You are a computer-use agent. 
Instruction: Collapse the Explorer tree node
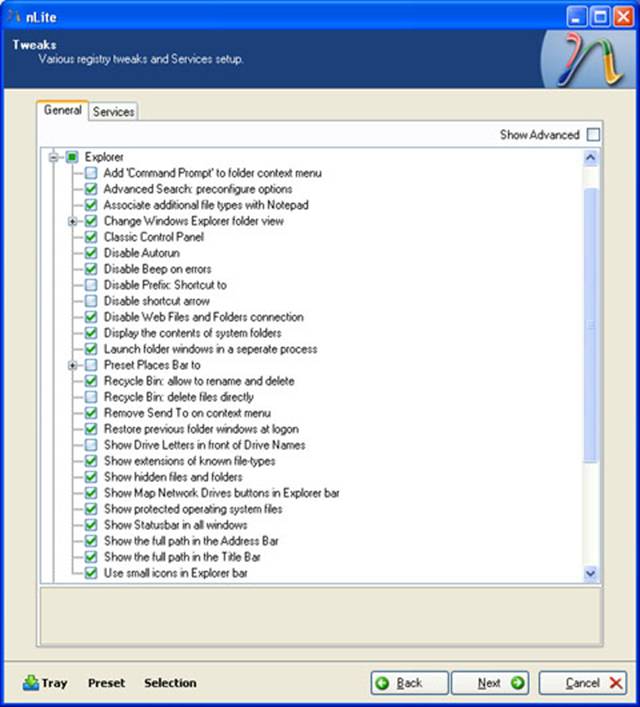point(54,157)
